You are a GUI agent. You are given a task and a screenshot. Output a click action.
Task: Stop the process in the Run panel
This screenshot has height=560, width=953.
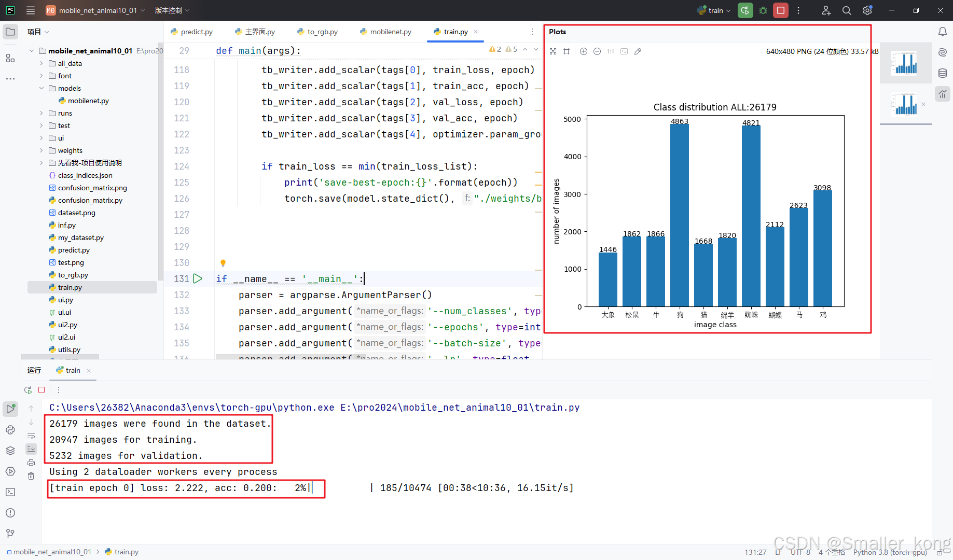click(x=42, y=390)
